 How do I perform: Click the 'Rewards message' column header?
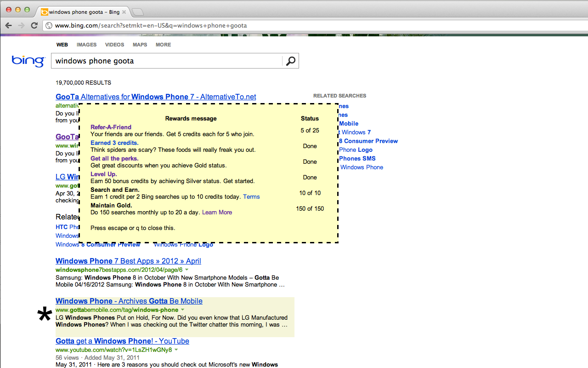tap(191, 118)
